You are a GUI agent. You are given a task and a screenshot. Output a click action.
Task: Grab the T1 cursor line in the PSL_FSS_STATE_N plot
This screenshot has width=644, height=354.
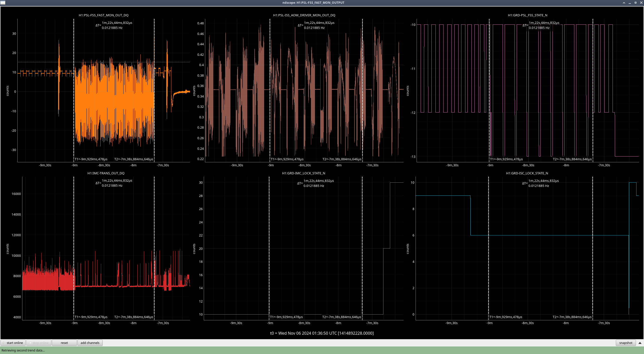489,90
